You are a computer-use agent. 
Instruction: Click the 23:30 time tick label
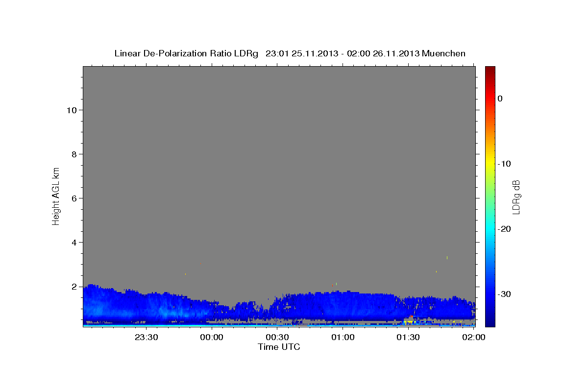[146, 338]
